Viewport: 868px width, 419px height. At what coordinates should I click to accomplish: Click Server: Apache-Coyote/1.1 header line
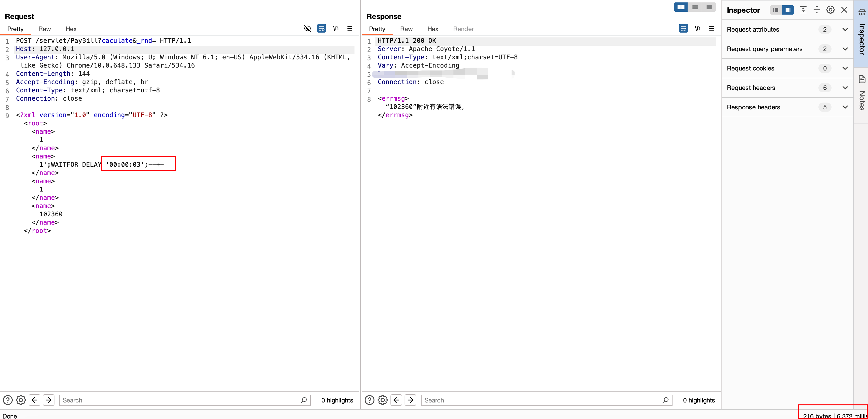click(426, 49)
